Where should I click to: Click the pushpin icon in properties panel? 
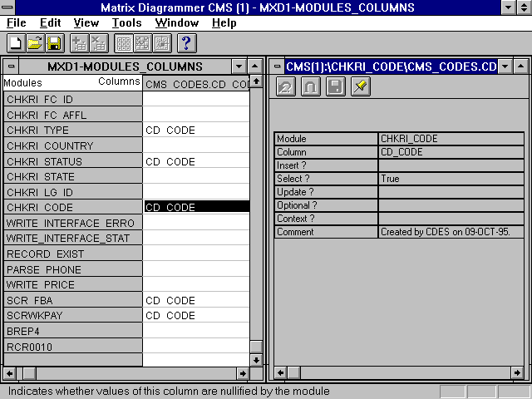tap(360, 87)
